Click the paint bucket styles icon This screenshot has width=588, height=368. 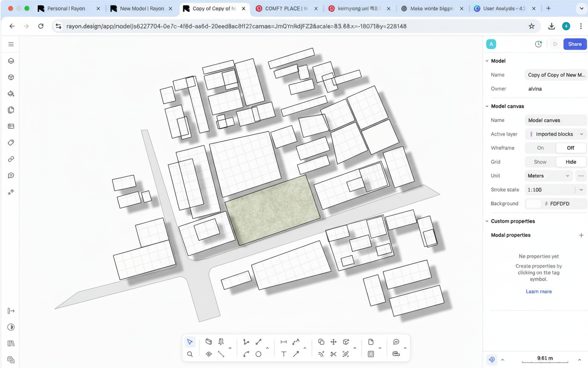pos(11,93)
